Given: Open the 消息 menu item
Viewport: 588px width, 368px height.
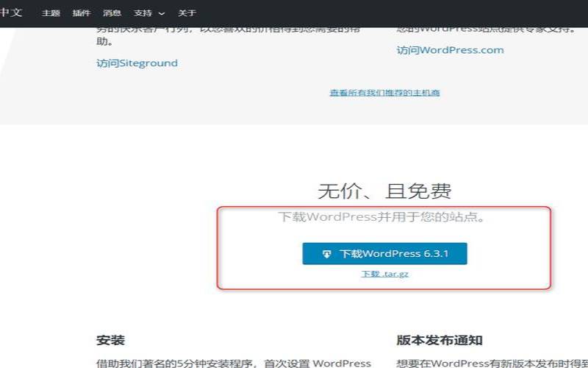Looking at the screenshot, I should [112, 13].
